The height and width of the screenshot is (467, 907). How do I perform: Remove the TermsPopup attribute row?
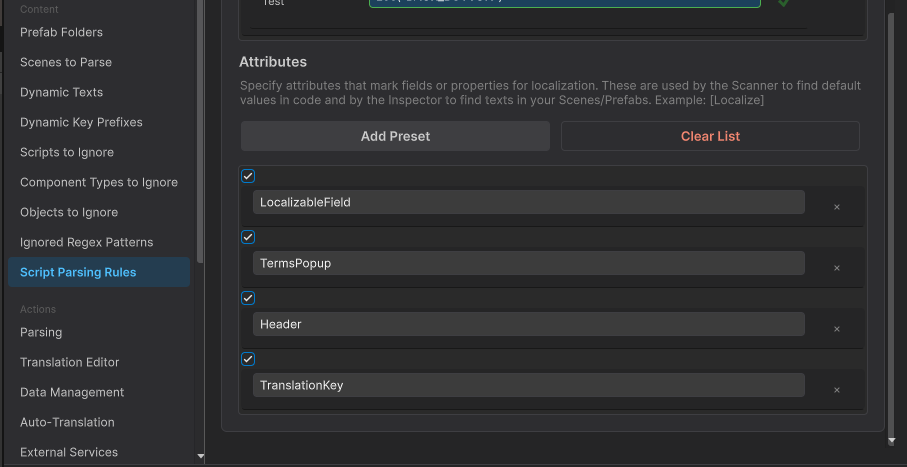[836, 269]
